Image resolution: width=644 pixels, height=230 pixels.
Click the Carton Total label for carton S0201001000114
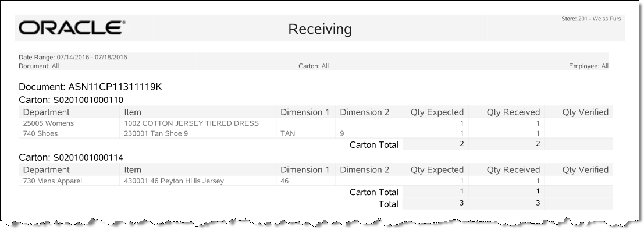(x=373, y=192)
